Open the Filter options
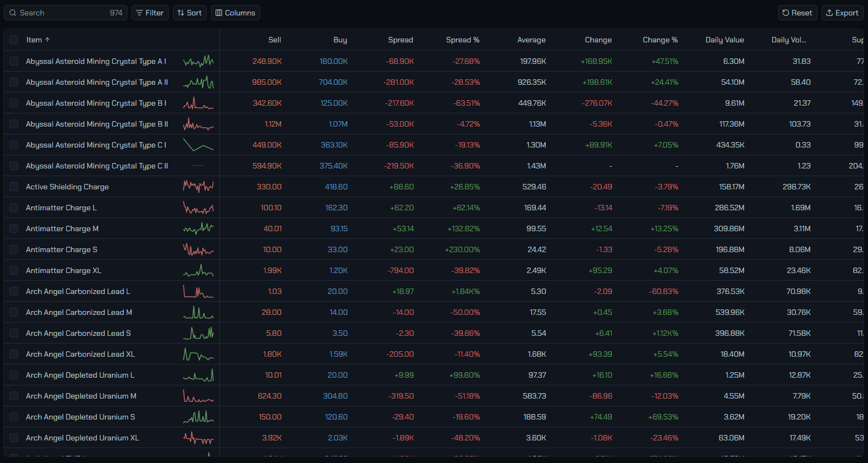The width and height of the screenshot is (868, 463). 150,13
